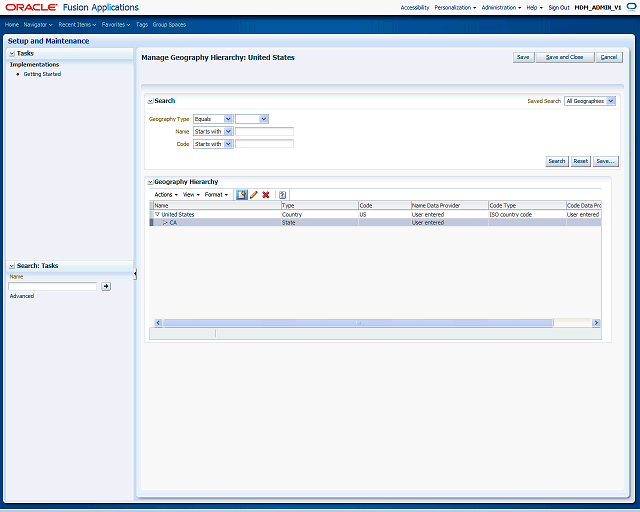Click the arrow search button beside Tasks name field

click(x=106, y=286)
